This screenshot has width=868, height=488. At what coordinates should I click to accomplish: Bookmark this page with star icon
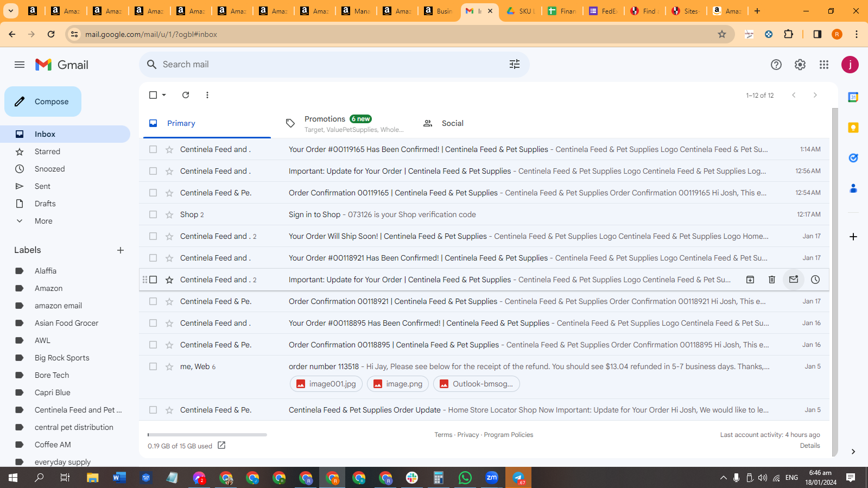tap(722, 34)
